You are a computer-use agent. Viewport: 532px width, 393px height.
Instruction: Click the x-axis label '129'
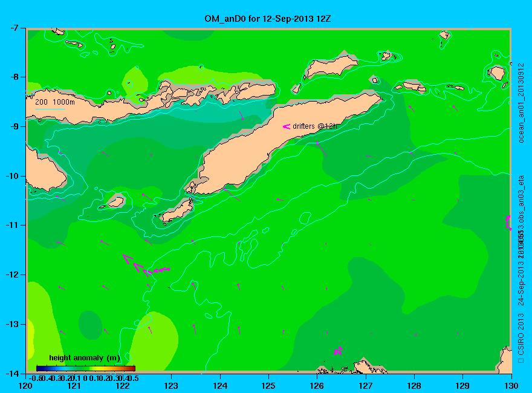click(462, 386)
